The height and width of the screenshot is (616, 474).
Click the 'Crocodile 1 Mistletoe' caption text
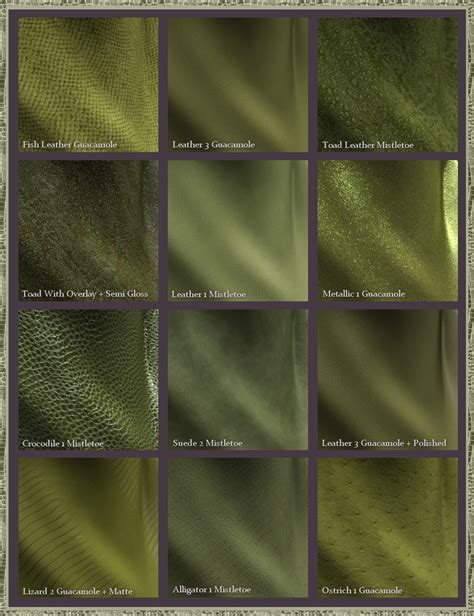(63, 444)
